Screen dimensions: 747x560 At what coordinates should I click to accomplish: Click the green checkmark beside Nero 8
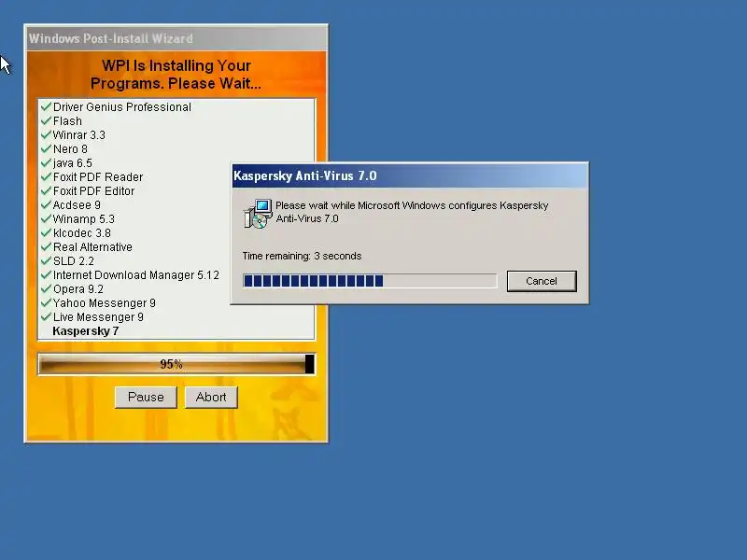pyautogui.click(x=46, y=148)
